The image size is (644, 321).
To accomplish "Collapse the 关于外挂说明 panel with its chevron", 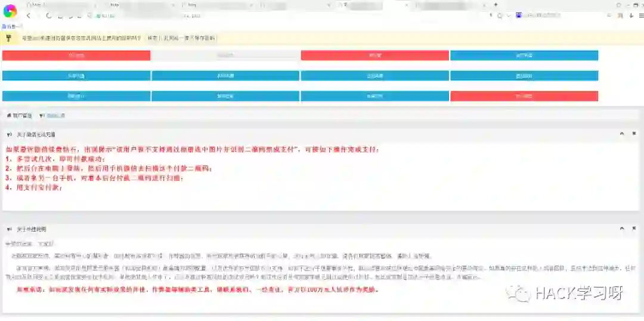I will tap(622, 228).
